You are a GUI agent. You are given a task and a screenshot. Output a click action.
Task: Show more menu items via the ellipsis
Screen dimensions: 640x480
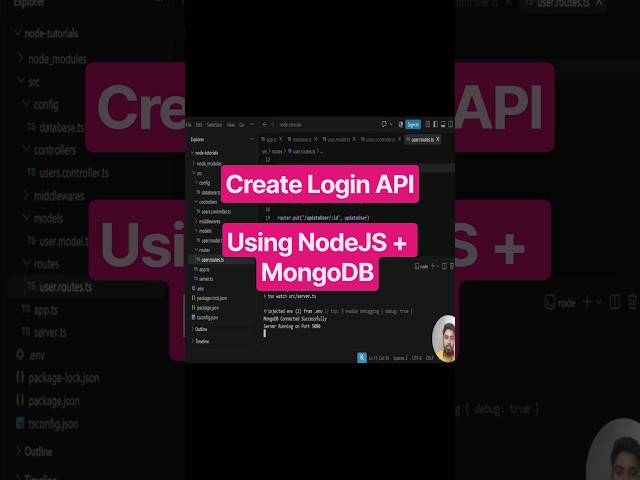click(x=252, y=124)
